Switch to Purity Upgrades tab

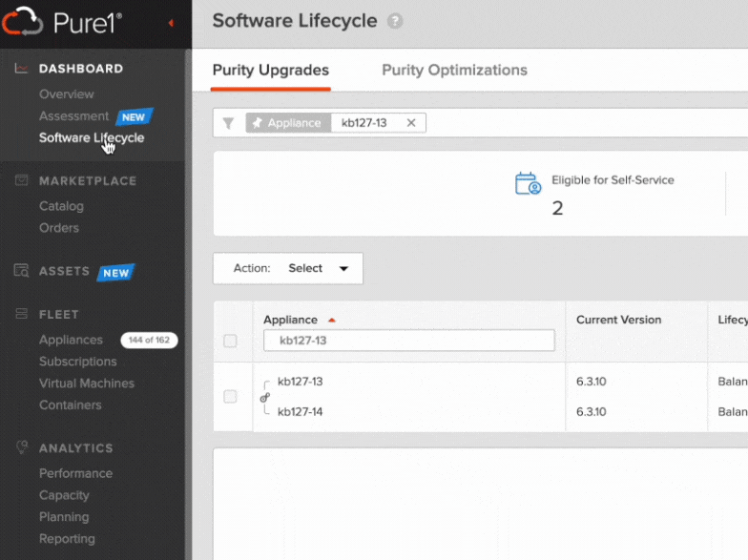(x=271, y=71)
